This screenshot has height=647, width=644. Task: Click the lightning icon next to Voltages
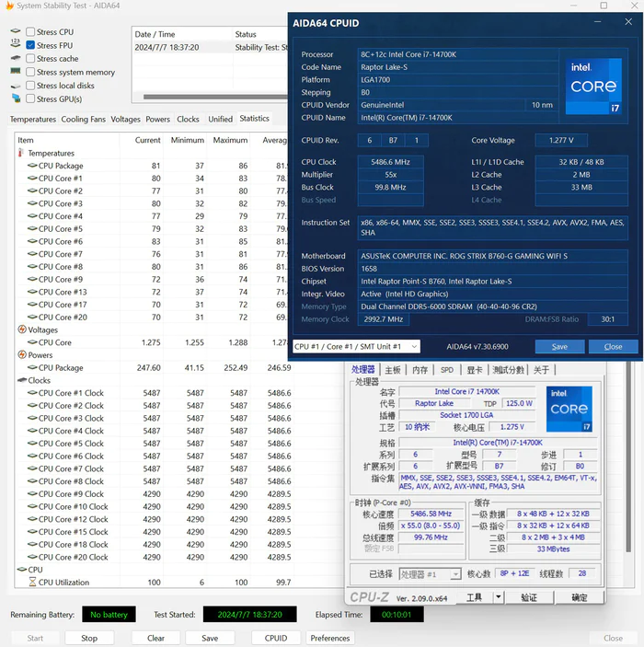click(22, 329)
